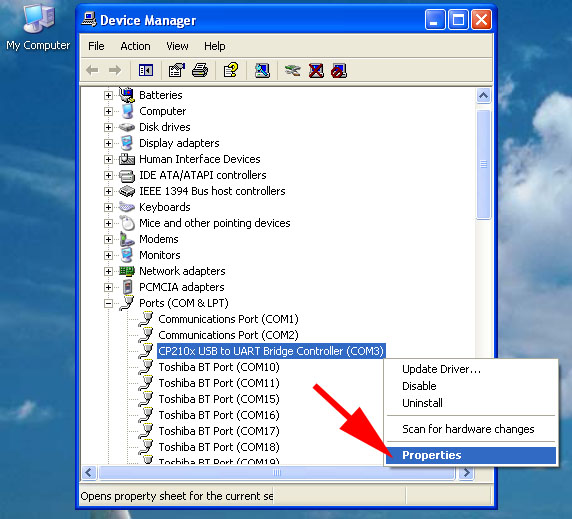Open the Action menu
Screen dimensions: 572x519
click(x=135, y=46)
